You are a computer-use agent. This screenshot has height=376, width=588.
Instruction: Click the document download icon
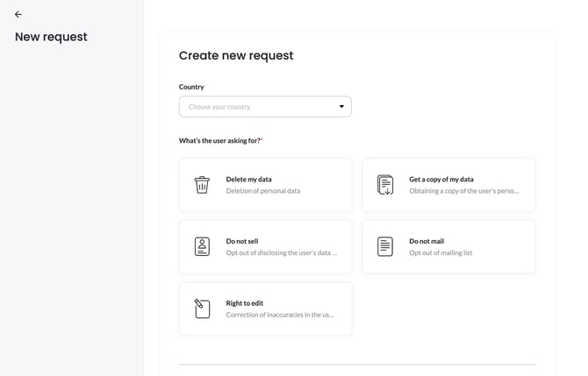[x=385, y=185]
